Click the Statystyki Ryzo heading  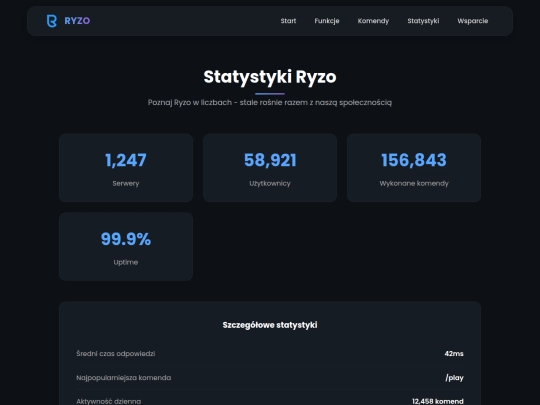point(270,77)
